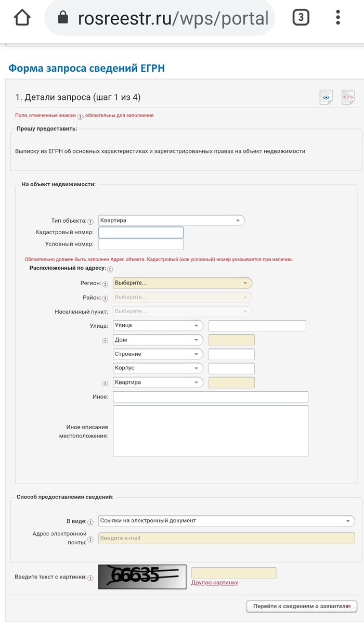The image size is (364, 629).
Task: Click the captcha text entry field
Action: [233, 573]
